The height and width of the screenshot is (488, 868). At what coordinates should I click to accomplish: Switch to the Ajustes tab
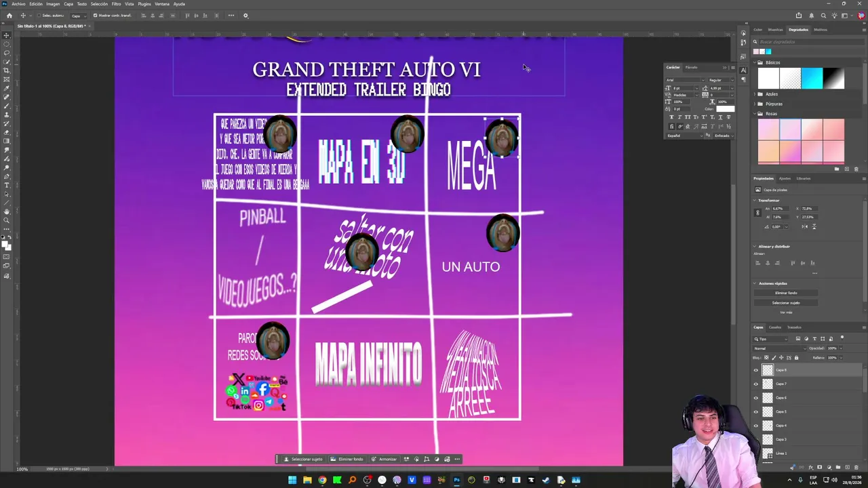(x=785, y=179)
